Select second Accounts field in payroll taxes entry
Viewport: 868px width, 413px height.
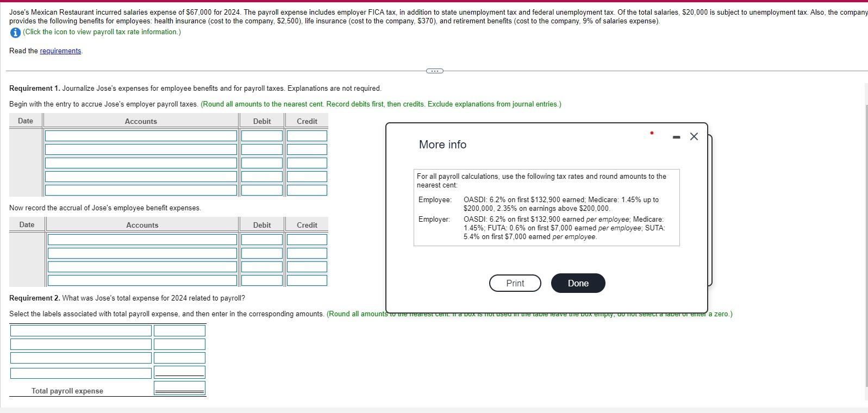pyautogui.click(x=141, y=149)
